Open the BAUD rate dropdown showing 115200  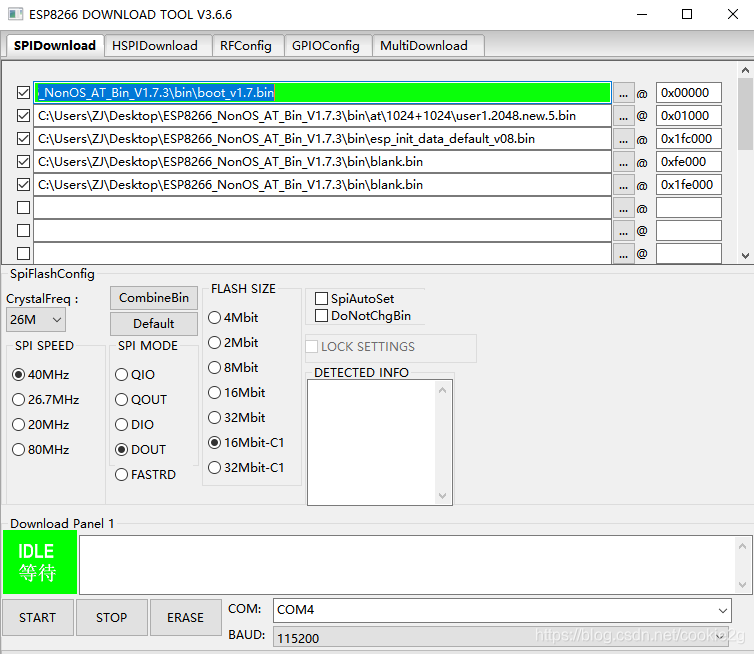click(x=503, y=638)
